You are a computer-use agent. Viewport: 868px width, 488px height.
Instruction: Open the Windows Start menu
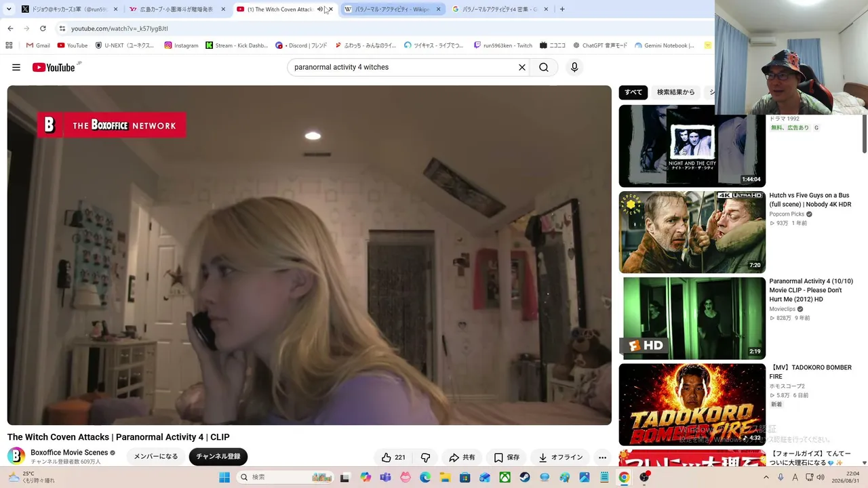coord(224,477)
